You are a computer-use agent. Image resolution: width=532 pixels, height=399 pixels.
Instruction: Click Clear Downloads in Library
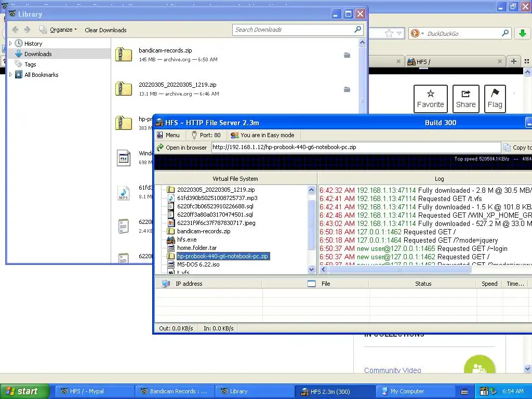[x=105, y=30]
